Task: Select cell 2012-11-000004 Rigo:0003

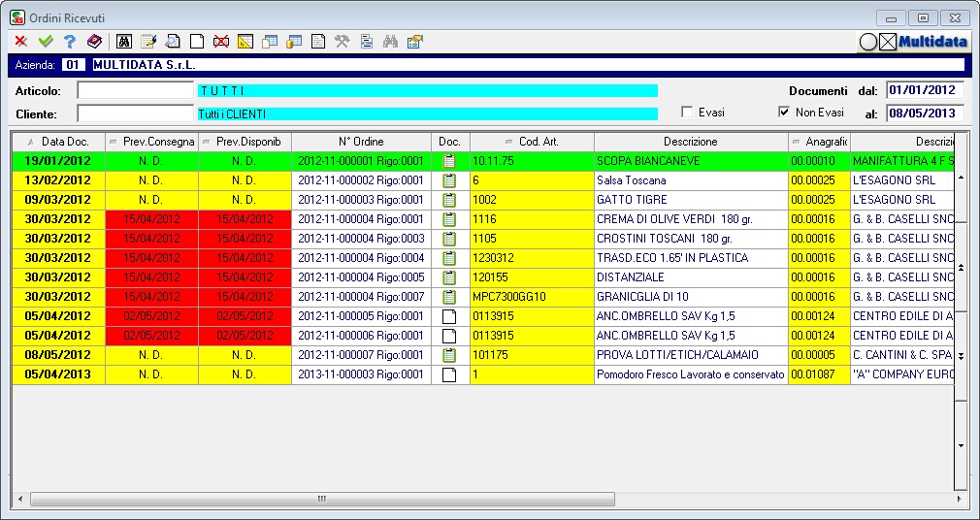Action: (361, 239)
